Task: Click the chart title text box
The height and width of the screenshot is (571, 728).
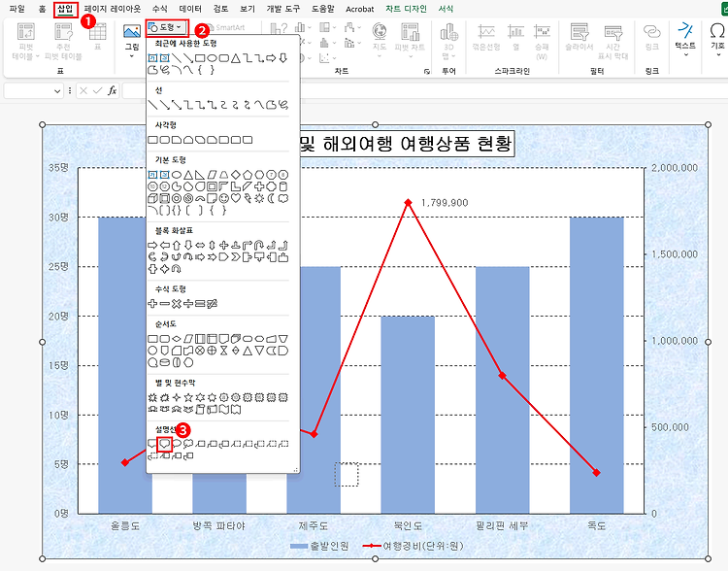Action: [407, 143]
